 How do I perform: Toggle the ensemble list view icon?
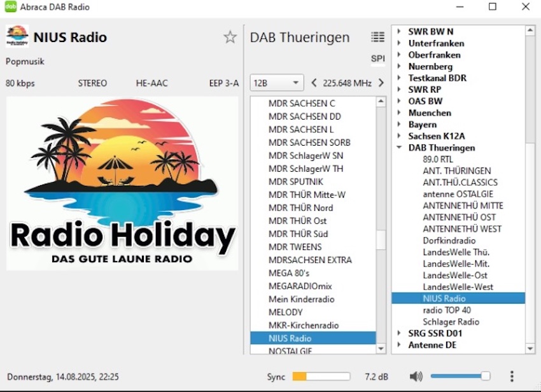point(378,36)
